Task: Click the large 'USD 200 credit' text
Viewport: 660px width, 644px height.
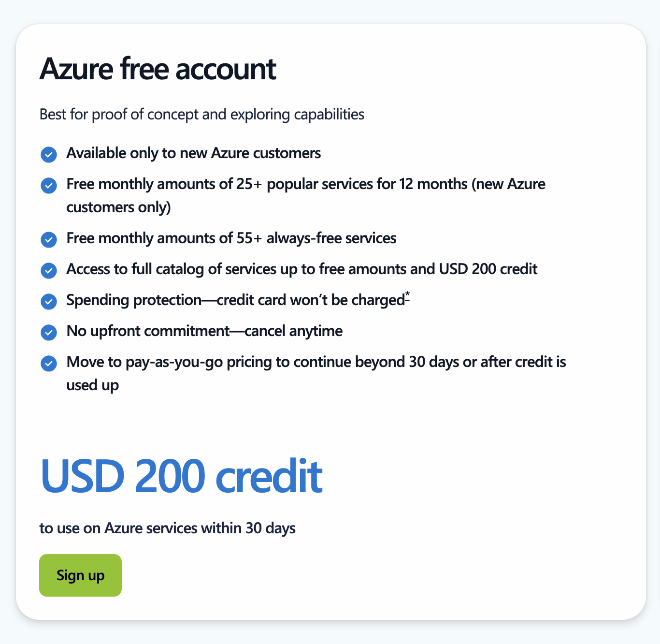Action: [181, 476]
